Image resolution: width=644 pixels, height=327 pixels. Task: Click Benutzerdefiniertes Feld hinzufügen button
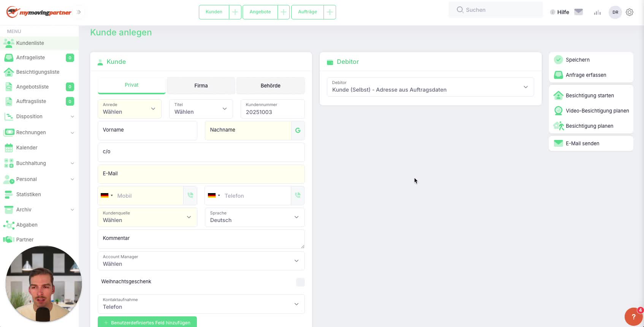coord(147,322)
